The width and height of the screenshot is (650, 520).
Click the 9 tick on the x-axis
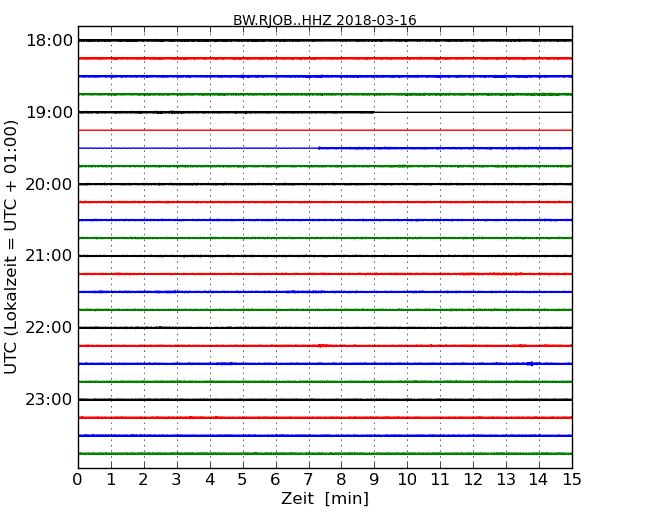click(x=374, y=479)
